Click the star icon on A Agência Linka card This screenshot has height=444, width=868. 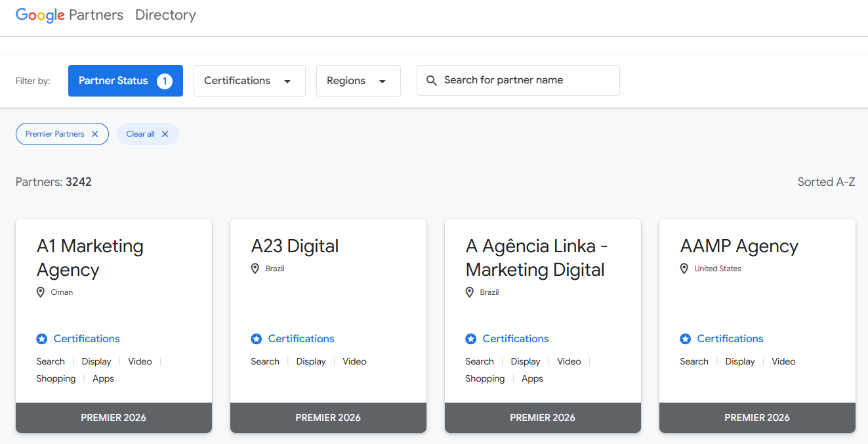tap(470, 338)
